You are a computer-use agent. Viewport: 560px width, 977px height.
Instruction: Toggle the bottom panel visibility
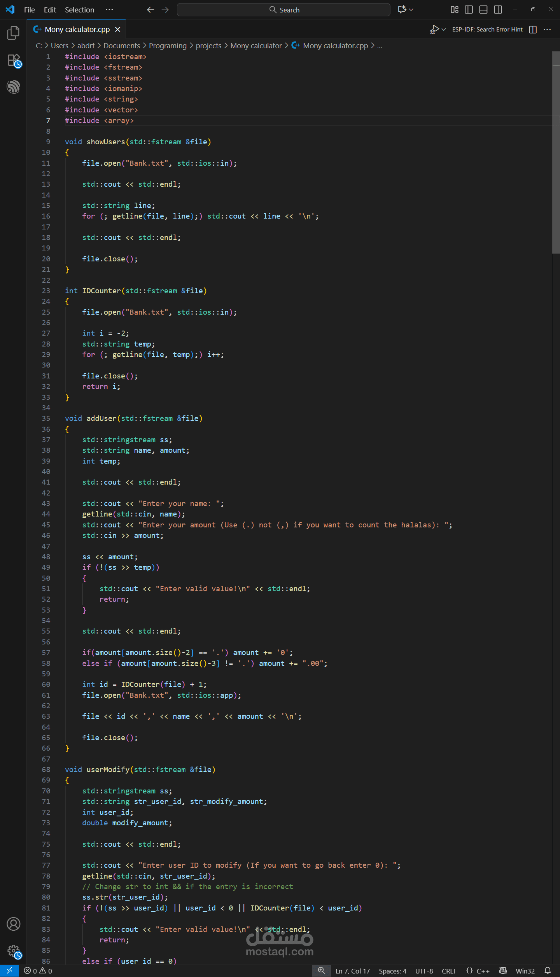click(483, 10)
